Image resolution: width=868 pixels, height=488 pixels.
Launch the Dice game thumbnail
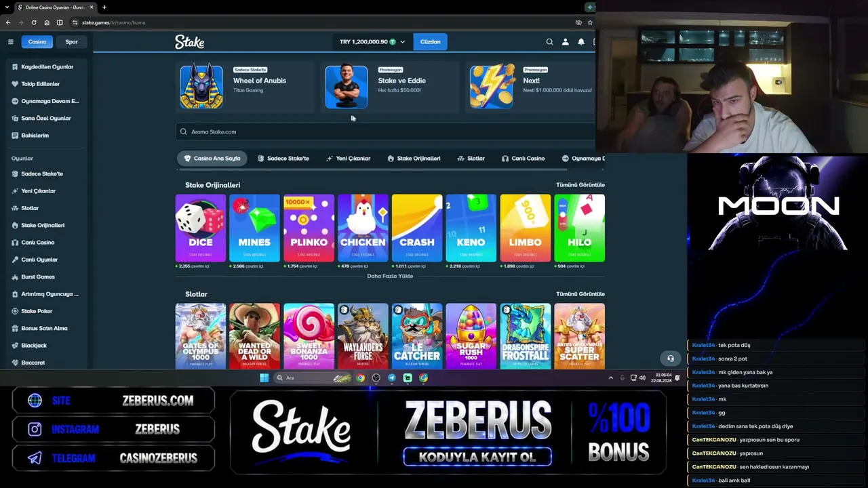201,228
